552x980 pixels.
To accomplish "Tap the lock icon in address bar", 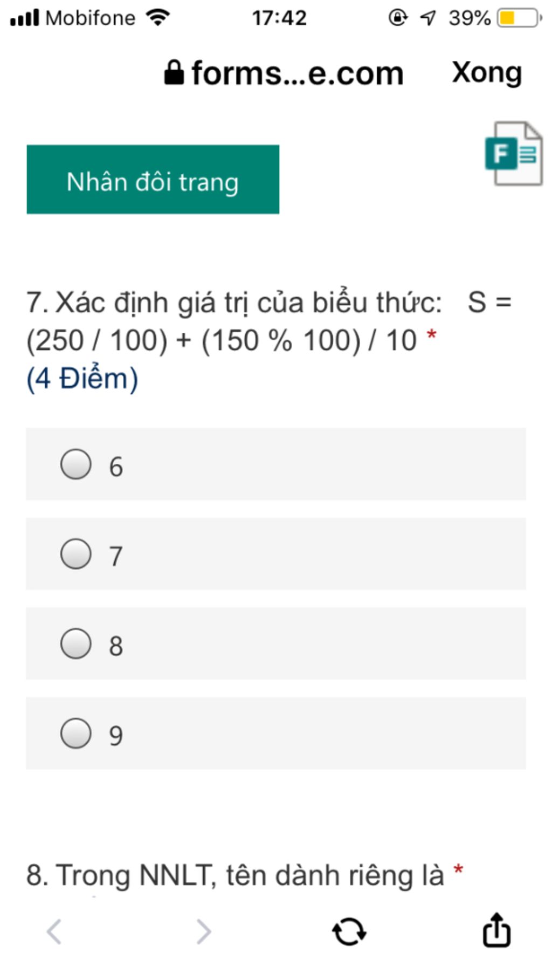I will (x=174, y=73).
